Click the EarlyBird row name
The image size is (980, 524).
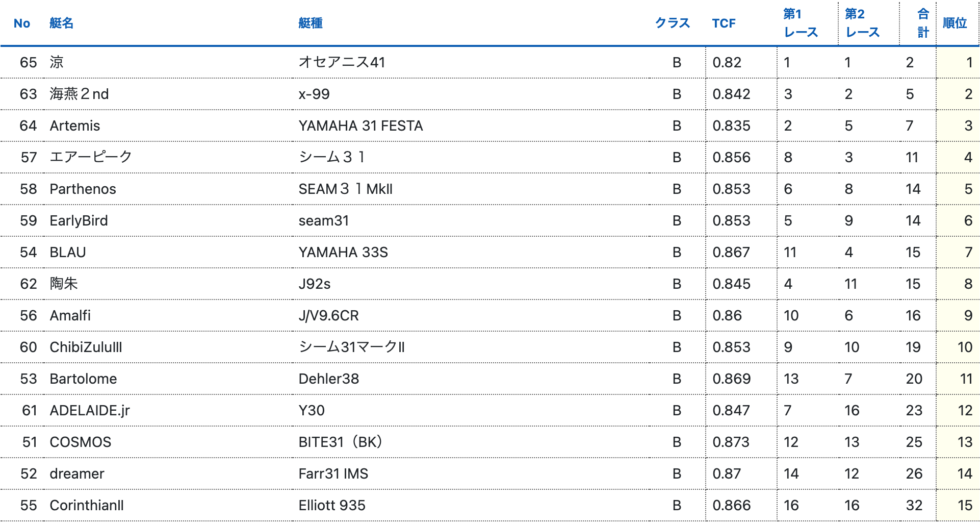(79, 220)
